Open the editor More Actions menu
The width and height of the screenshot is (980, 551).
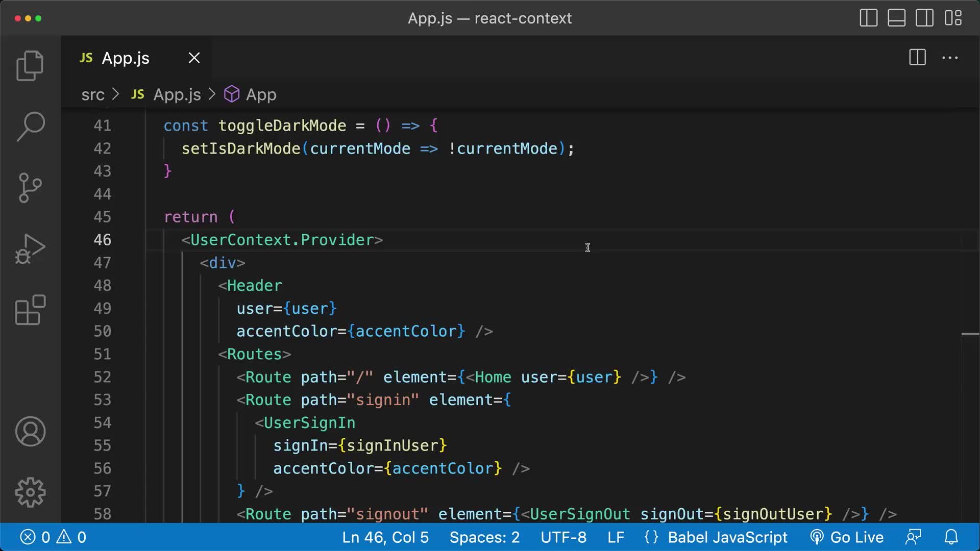pos(950,58)
